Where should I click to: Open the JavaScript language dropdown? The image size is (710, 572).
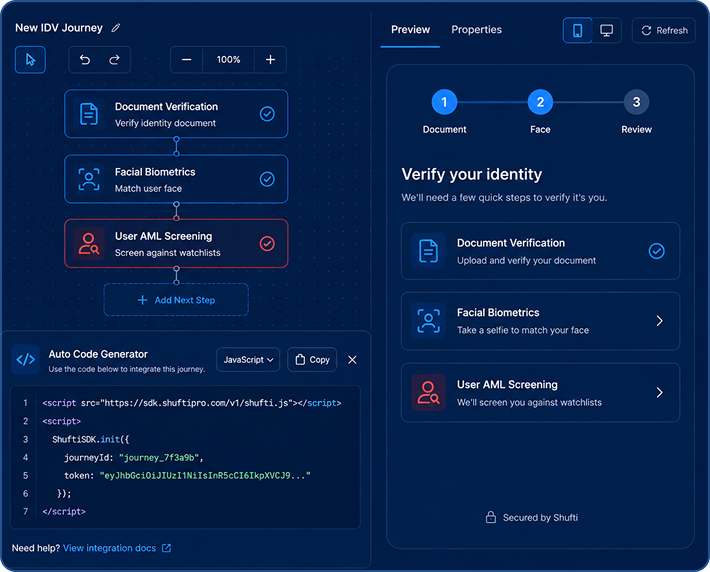pos(248,360)
